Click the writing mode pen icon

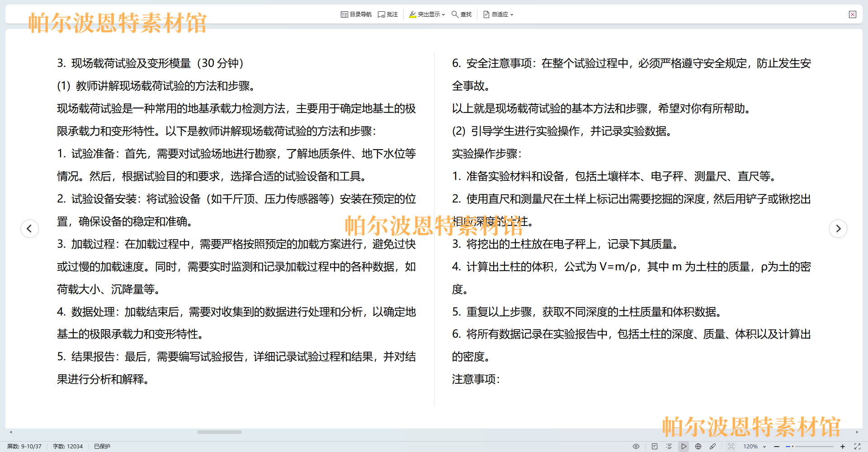(x=713, y=446)
